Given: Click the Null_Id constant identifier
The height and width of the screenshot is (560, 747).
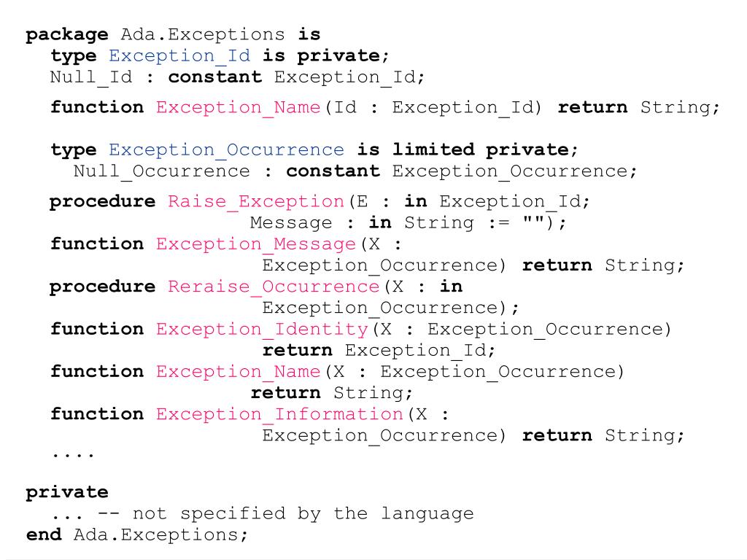Looking at the screenshot, I should 91,77.
